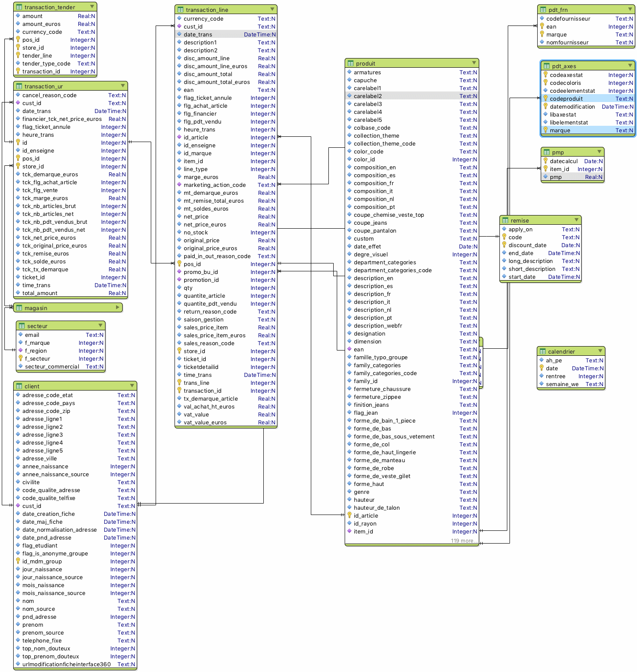Viewport: 637px width, 672px height.
Task: Click the foreign key icon beside cust_id in transaction_line
Action: pyautogui.click(x=179, y=26)
